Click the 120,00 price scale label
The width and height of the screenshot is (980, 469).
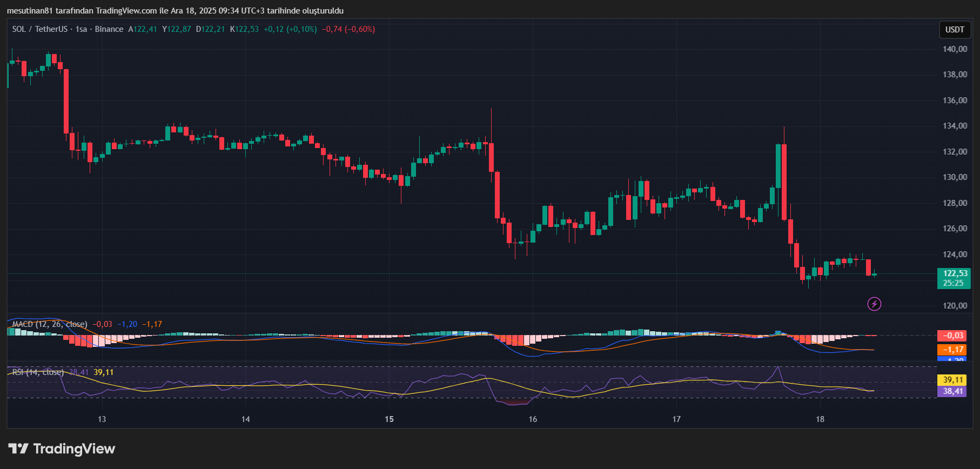point(955,306)
